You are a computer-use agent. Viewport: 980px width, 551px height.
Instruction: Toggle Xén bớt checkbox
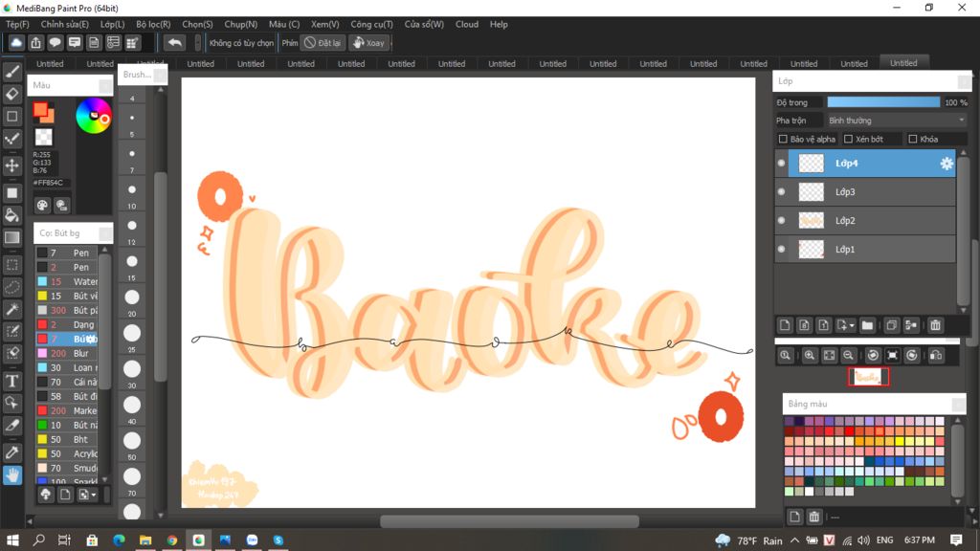[848, 139]
